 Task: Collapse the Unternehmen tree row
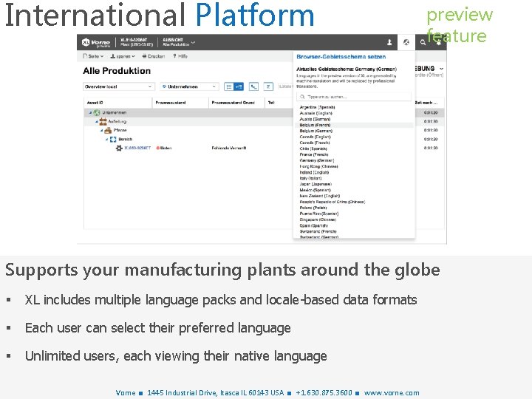point(91,112)
